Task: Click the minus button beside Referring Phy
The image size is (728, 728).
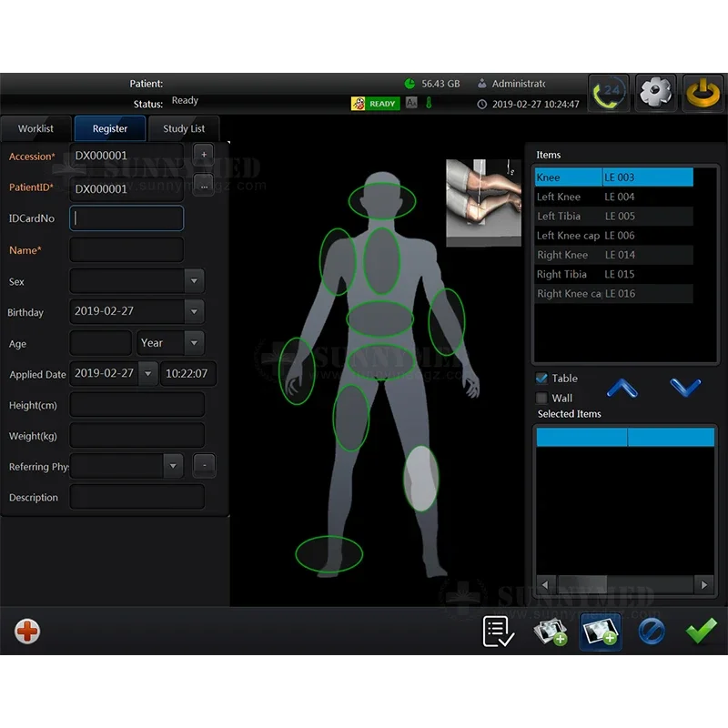Action: point(204,465)
